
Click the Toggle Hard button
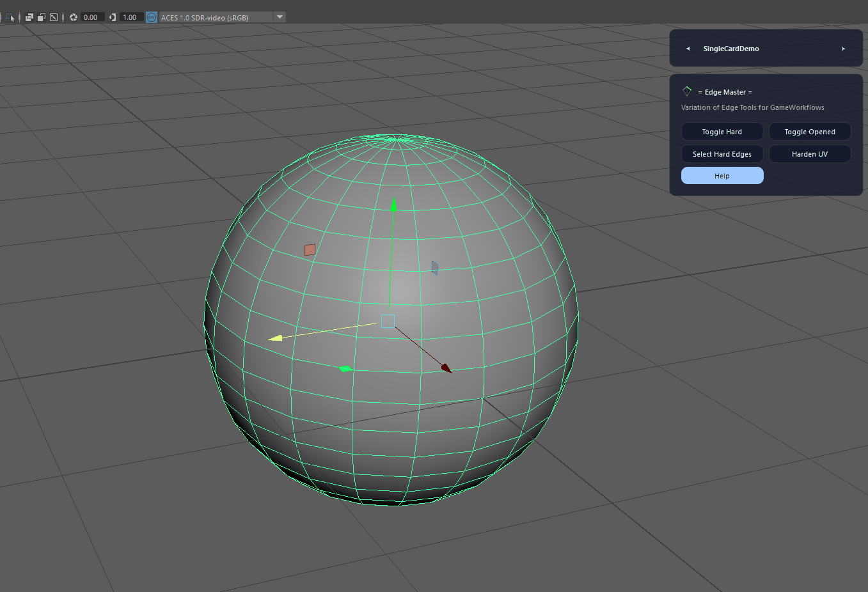[x=722, y=132]
